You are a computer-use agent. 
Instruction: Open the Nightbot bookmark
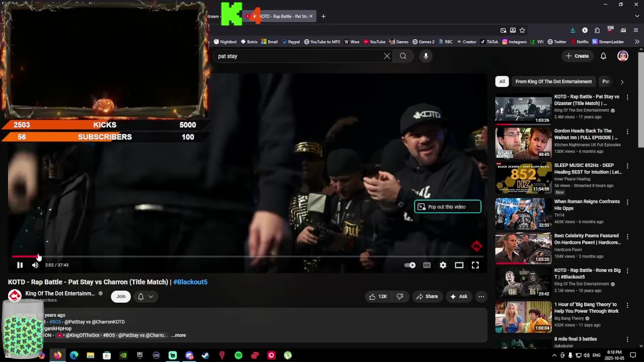coord(225,42)
